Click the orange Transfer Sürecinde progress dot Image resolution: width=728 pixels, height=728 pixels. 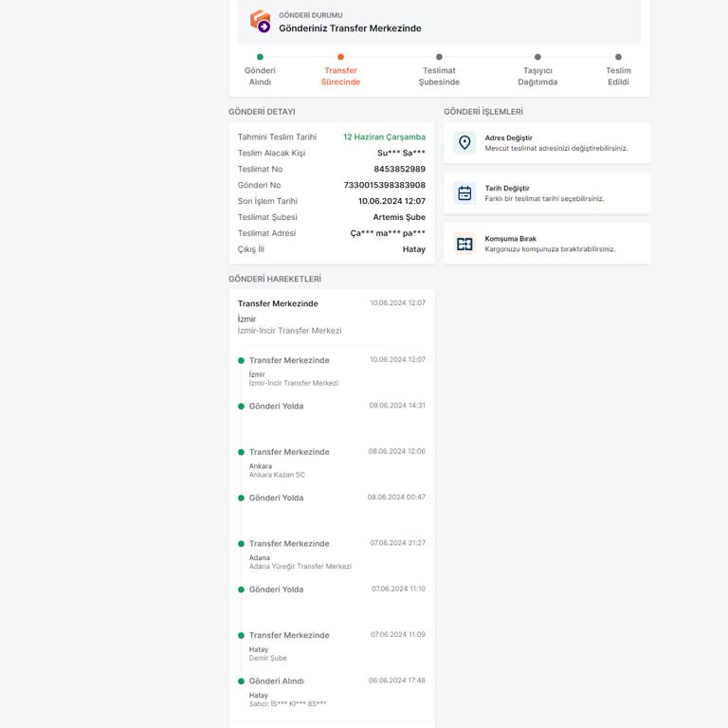(x=340, y=57)
